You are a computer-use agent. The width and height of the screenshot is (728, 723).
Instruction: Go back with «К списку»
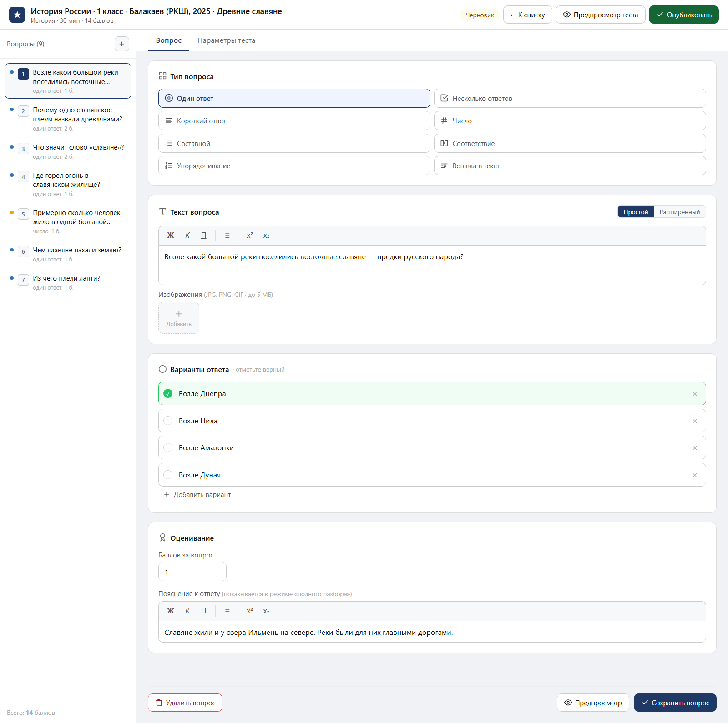pos(528,15)
